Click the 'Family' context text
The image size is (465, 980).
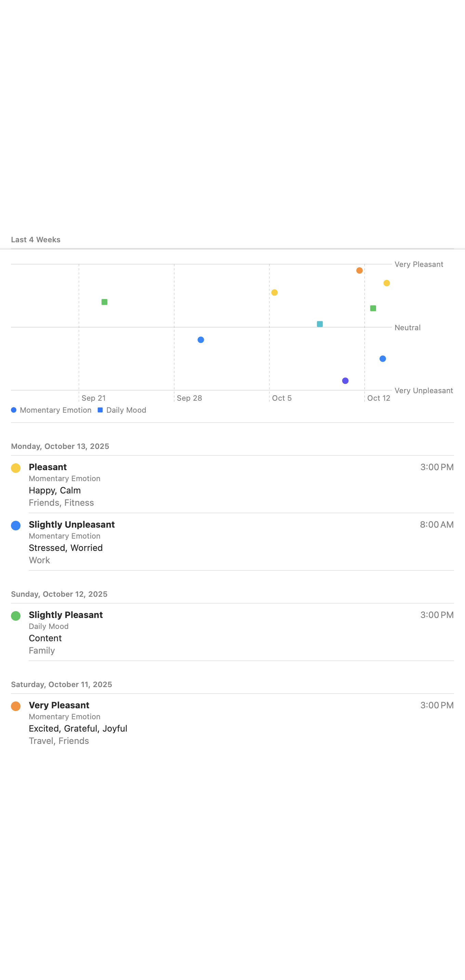point(42,651)
